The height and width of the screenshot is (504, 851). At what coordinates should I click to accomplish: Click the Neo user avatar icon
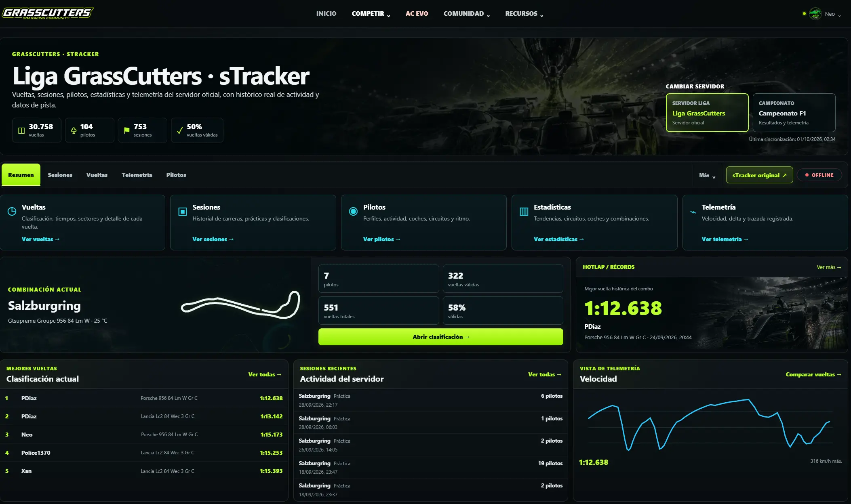tap(815, 14)
